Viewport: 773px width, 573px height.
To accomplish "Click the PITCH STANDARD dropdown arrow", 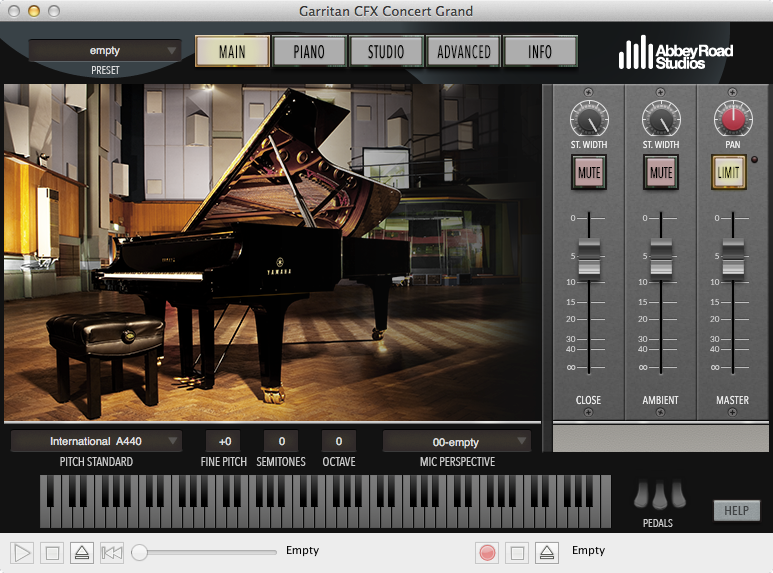I will [x=172, y=440].
